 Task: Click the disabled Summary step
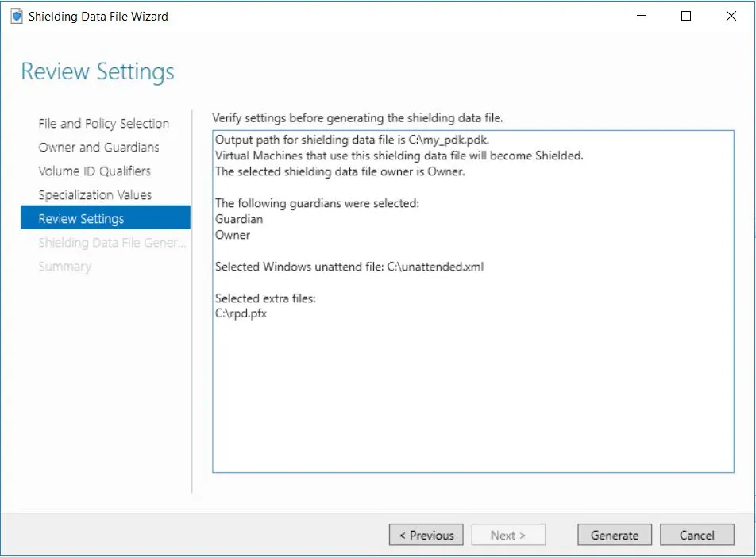[64, 267]
